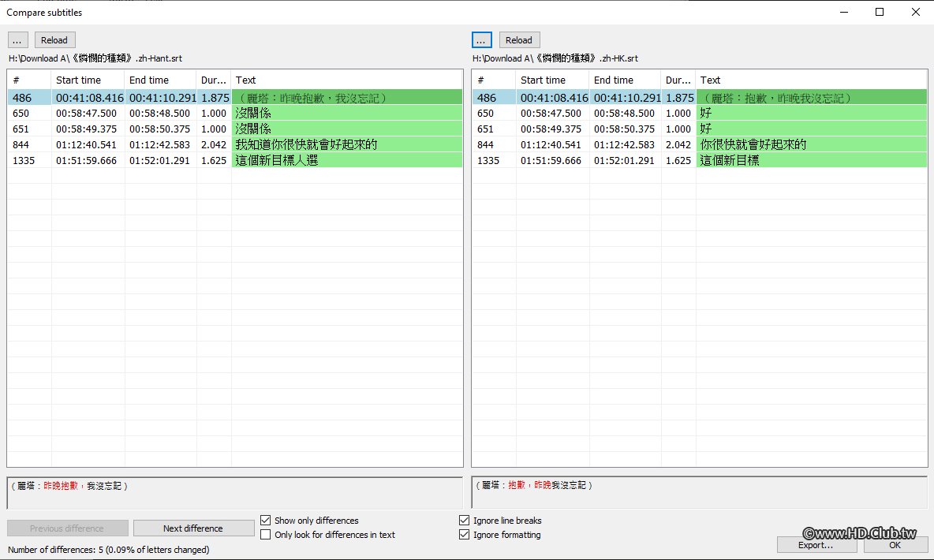Select left row 844 我知道你很快就會好起來的
The width and height of the screenshot is (934, 560).
pyautogui.click(x=235, y=145)
